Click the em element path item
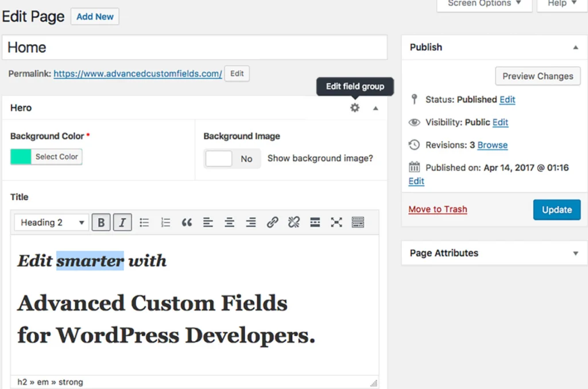588x389 pixels. pyautogui.click(x=42, y=382)
